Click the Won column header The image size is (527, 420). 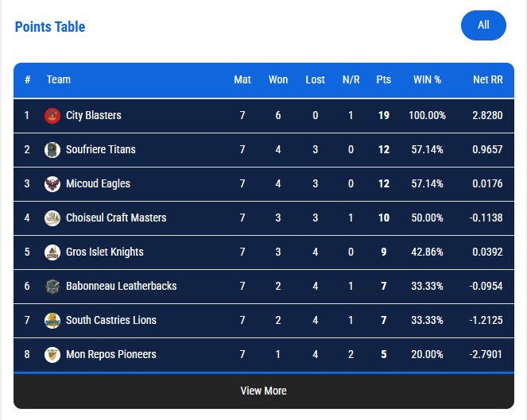pos(278,79)
